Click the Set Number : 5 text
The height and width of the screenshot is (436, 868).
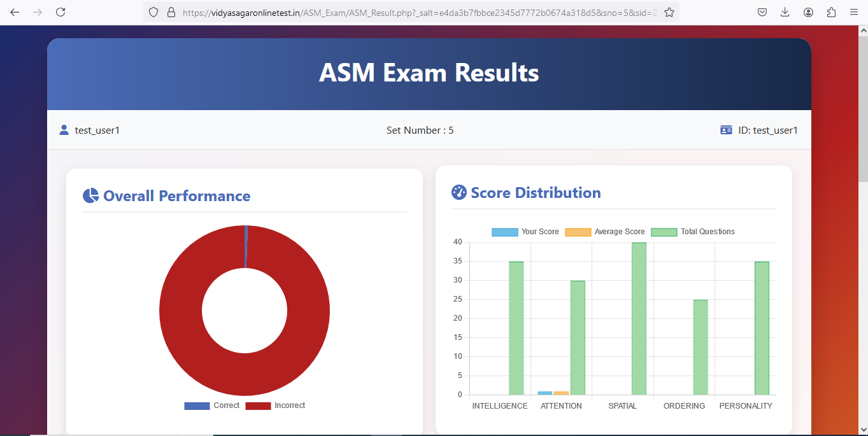[420, 130]
